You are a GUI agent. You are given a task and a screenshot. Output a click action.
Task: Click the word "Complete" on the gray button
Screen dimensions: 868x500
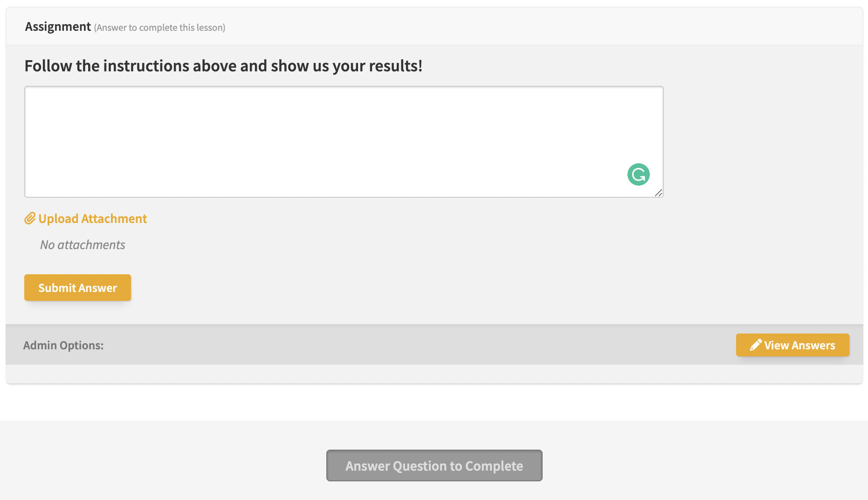tap(494, 466)
